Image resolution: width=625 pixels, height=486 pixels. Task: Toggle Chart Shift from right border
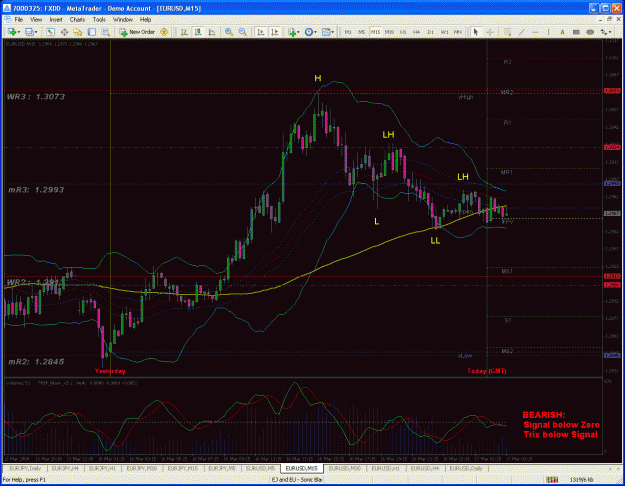(x=274, y=32)
